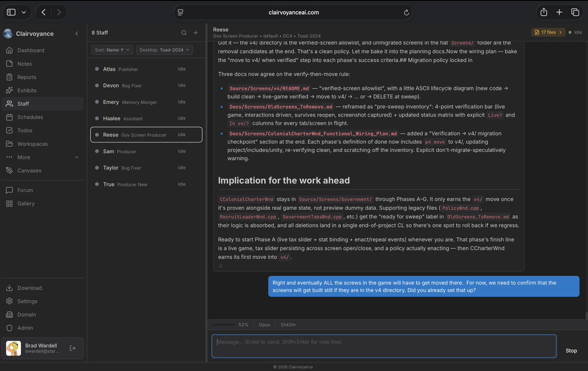This screenshot has width=588, height=371.
Task: Add a new staff member with the plus icon
Action: 196,32
